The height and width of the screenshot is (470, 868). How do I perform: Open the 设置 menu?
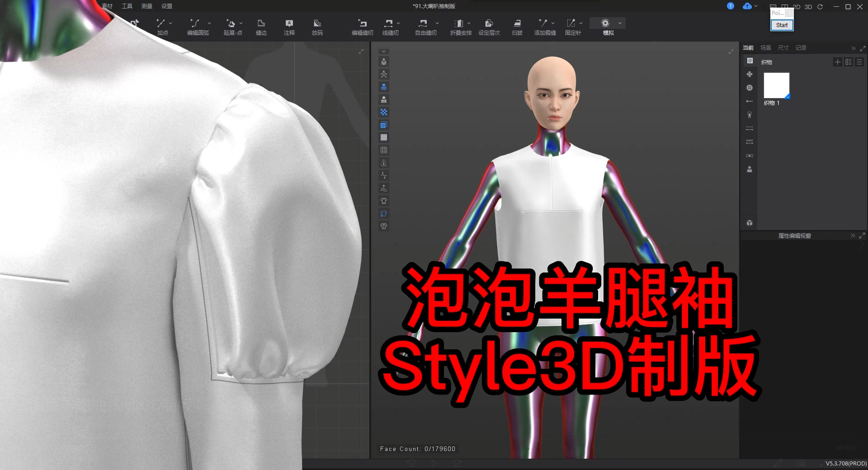[167, 6]
